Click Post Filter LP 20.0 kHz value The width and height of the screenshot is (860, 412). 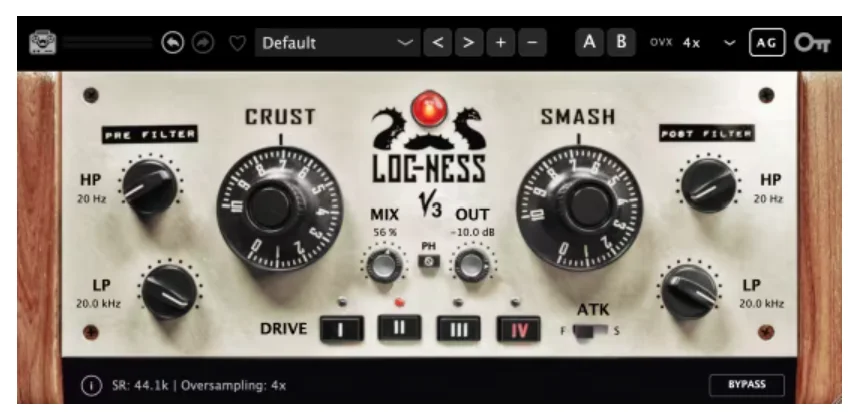[x=761, y=303]
